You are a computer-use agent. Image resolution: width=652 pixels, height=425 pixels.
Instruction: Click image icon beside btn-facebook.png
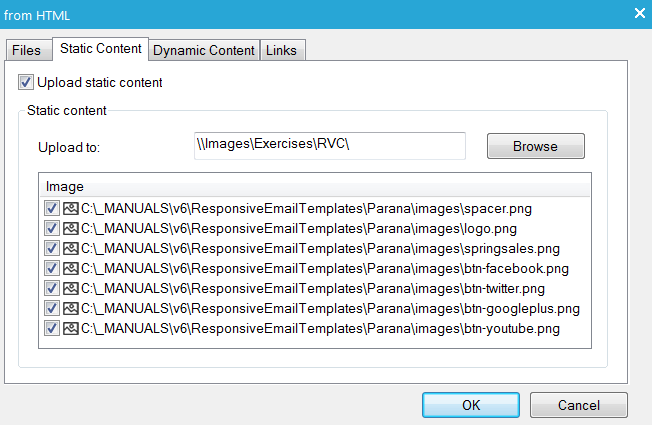71,268
